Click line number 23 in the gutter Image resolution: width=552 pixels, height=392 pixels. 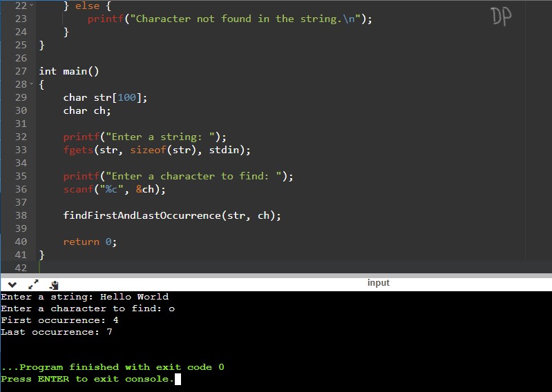point(21,19)
